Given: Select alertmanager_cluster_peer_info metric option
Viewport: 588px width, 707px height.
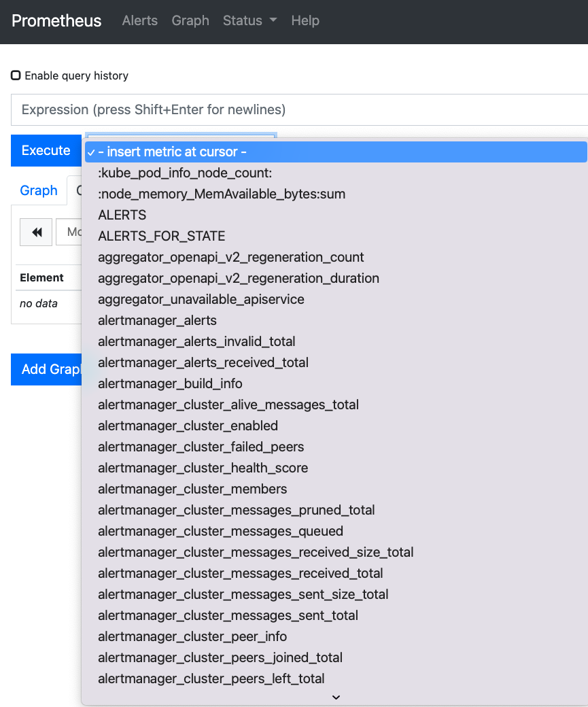Looking at the screenshot, I should (x=192, y=636).
